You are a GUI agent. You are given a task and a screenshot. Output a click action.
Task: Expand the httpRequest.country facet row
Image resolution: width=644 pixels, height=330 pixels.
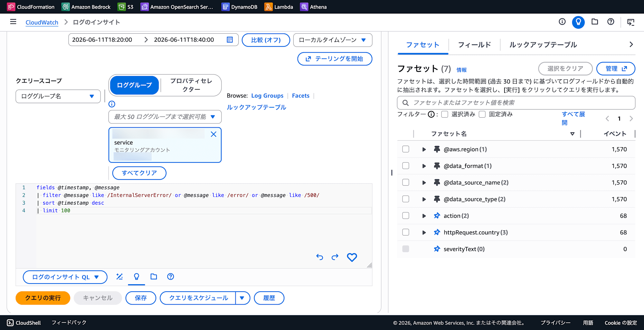[x=424, y=232]
